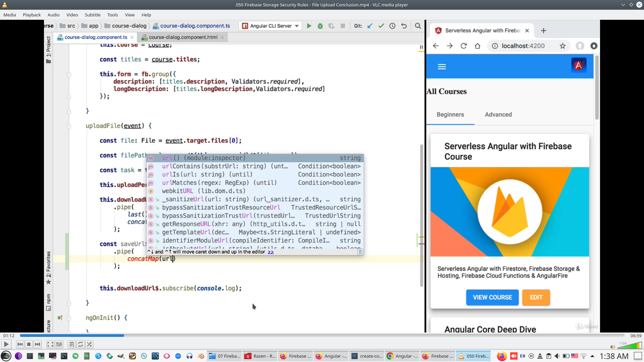Open Git update project (blue arrow) icon
This screenshot has width=644, height=362.
click(x=370, y=25)
